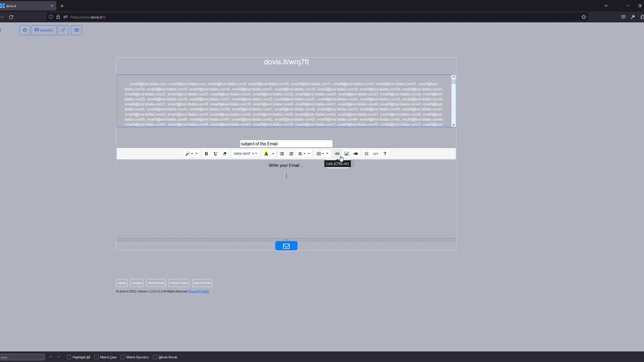
Task: Bookmark this page with the star
Action: 584,17
